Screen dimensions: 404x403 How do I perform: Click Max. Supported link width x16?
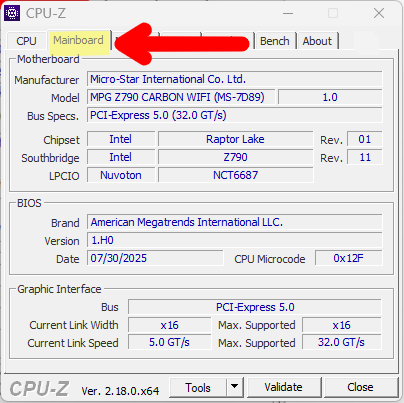(x=342, y=325)
